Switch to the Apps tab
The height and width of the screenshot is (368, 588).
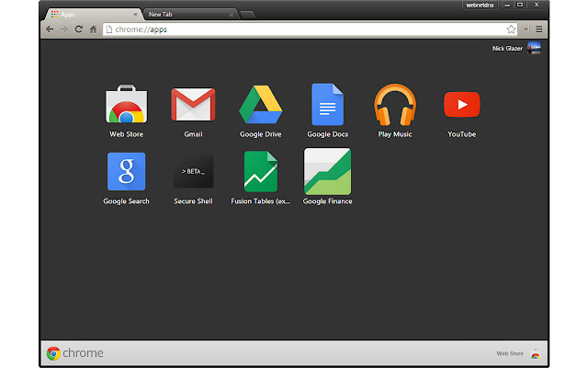tap(94, 15)
